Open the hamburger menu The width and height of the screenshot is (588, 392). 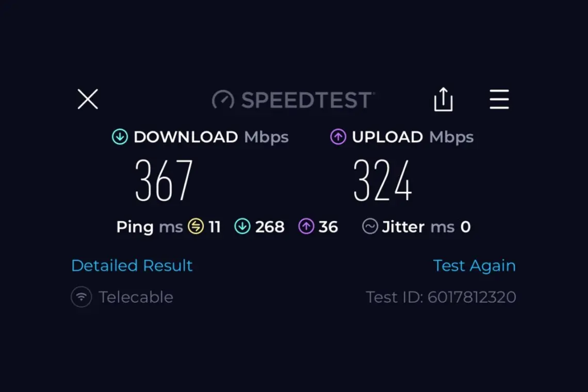pyautogui.click(x=499, y=100)
